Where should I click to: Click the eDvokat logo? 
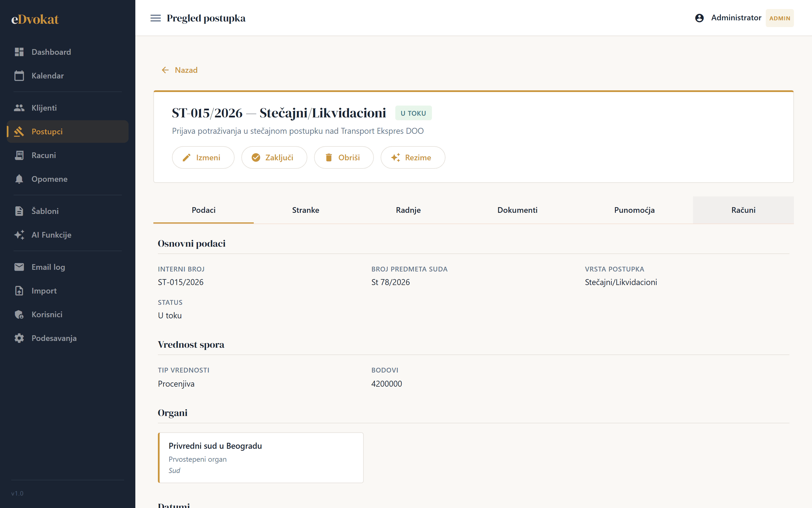tap(35, 19)
